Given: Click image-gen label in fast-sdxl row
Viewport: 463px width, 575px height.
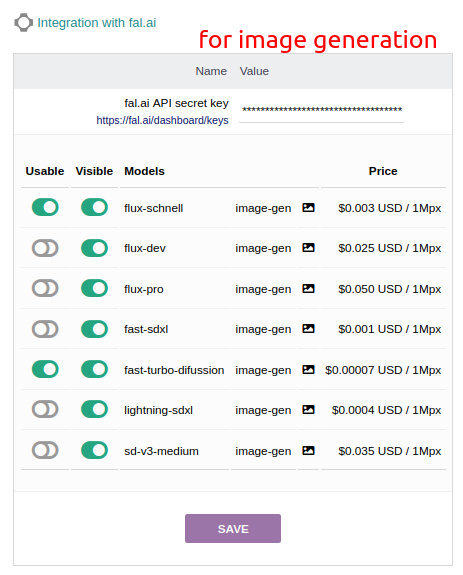Looking at the screenshot, I should [x=263, y=330].
